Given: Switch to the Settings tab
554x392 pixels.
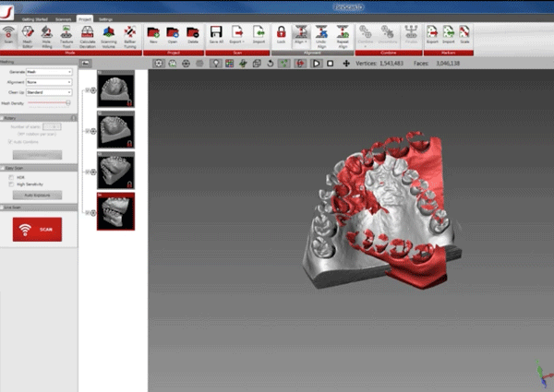Looking at the screenshot, I should coord(108,18).
